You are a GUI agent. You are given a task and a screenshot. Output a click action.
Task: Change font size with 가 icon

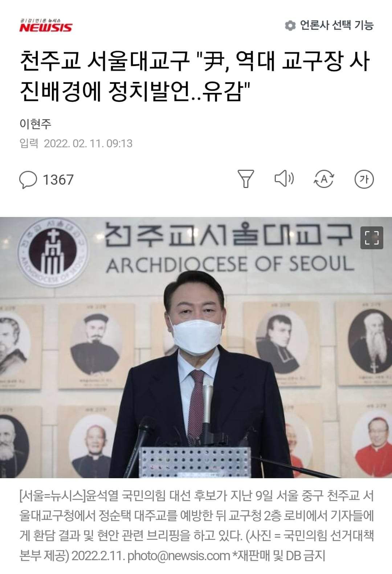364,179
